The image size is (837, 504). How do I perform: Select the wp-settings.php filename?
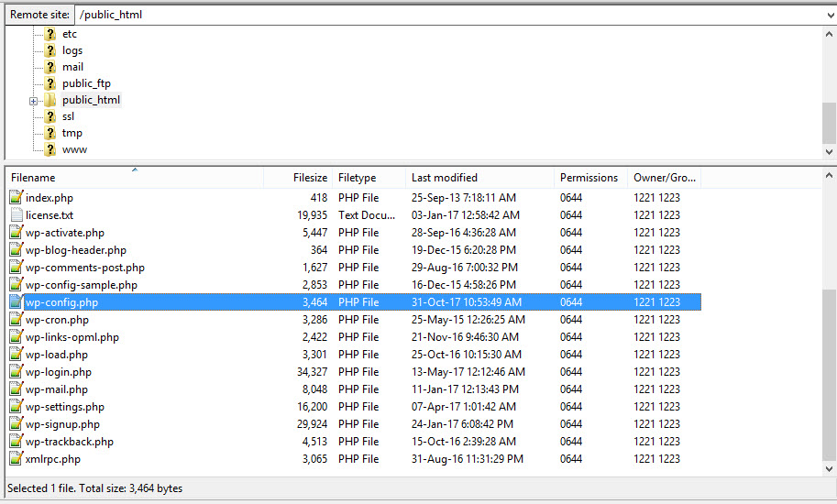pyautogui.click(x=65, y=406)
